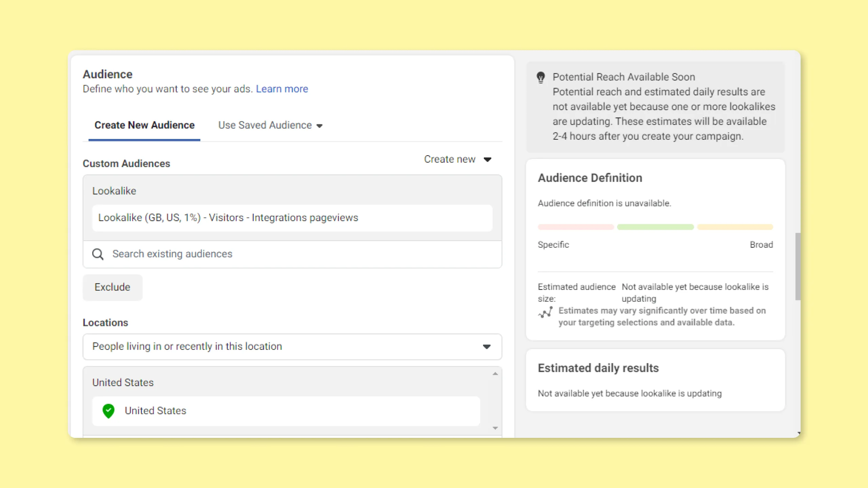Select the Lookalike Visitors Integrations pageviews audience
Screen dimensions: 868x488
coord(292,218)
